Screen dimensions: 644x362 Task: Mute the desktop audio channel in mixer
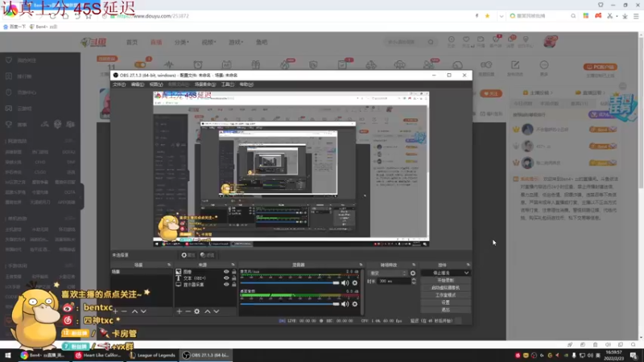tap(345, 304)
